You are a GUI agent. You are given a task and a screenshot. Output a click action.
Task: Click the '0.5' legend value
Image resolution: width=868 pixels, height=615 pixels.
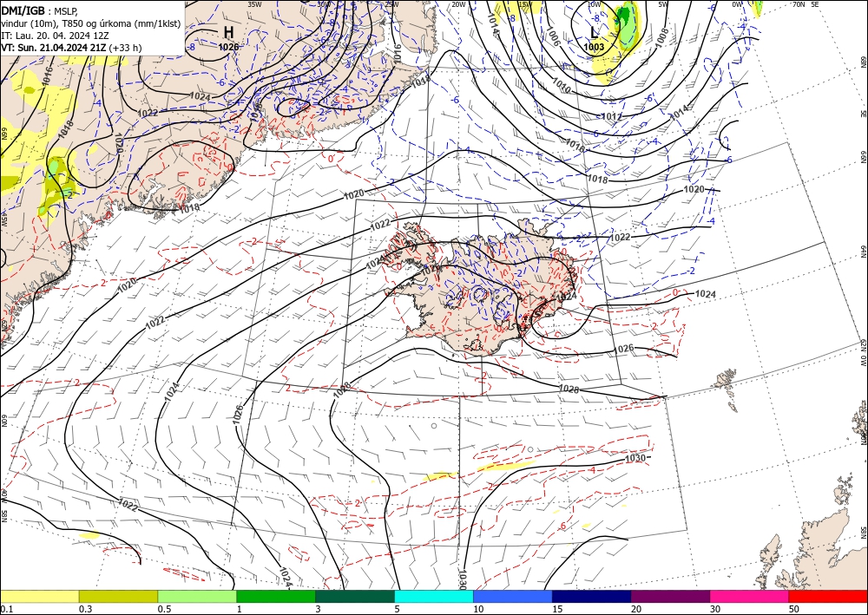point(163,609)
